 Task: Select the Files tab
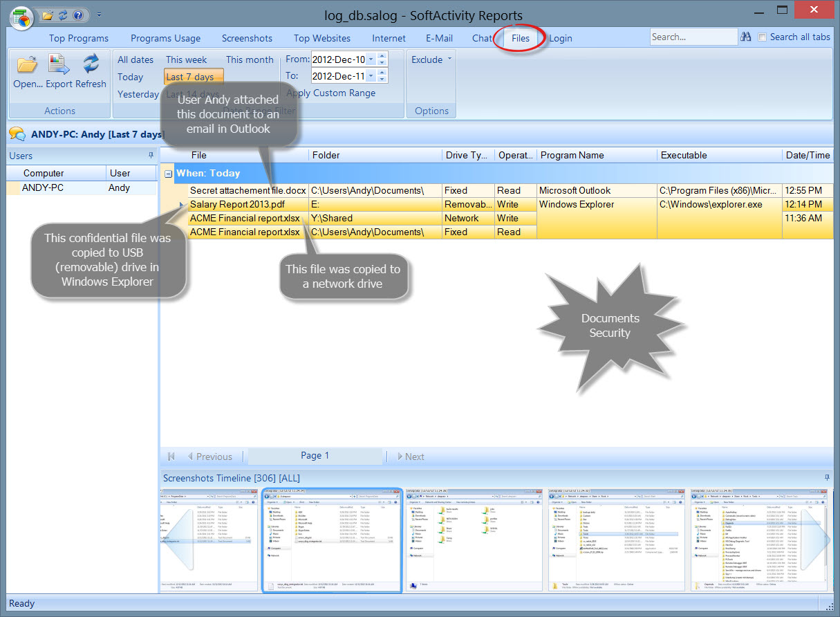coord(521,38)
